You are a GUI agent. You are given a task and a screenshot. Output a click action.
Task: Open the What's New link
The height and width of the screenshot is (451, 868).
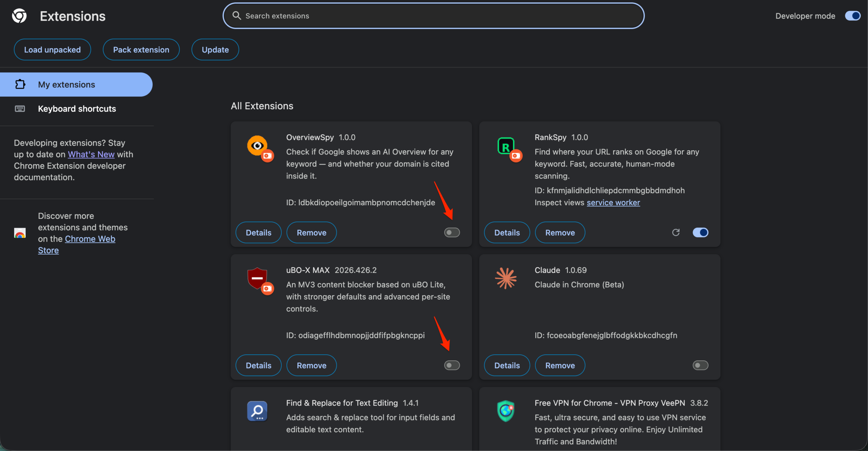click(91, 154)
